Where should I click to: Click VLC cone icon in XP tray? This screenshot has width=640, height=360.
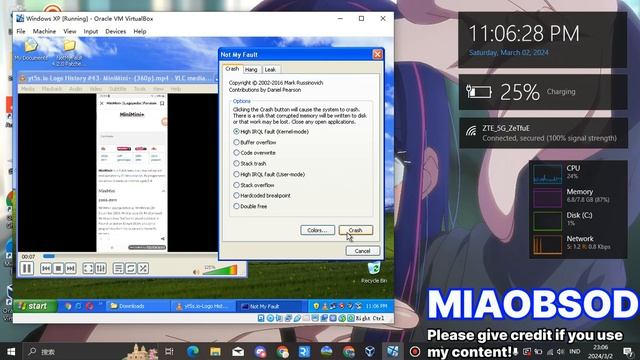[324, 306]
